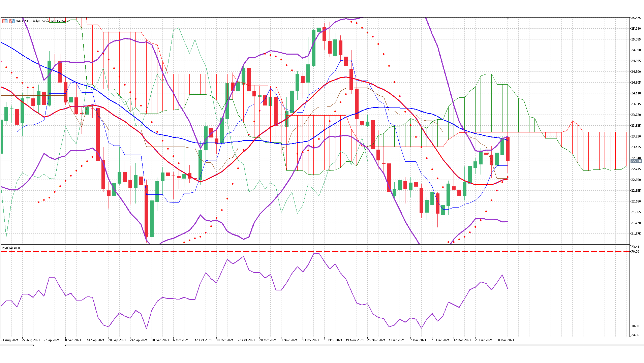Click the 20 Sep 2021 date label
Screen dimensions: 644x363
point(117,340)
